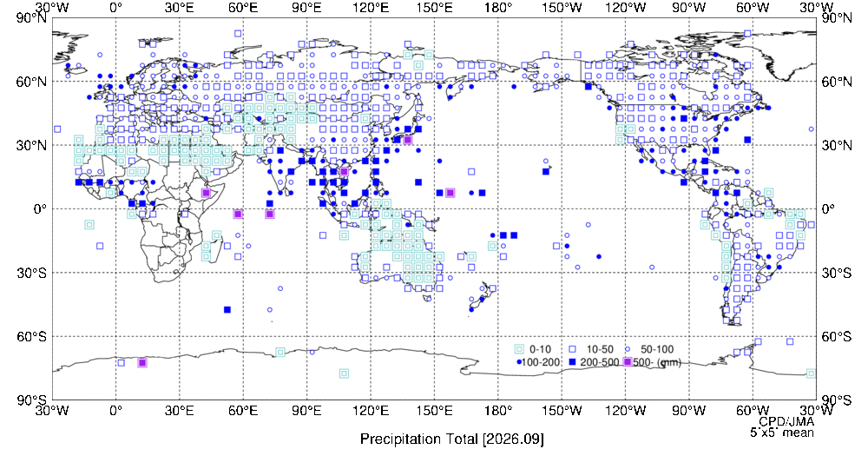Image resolution: width=868 pixels, height=469 pixels.
Task: Click the '30°N' label on right axis
Action: tap(837, 146)
